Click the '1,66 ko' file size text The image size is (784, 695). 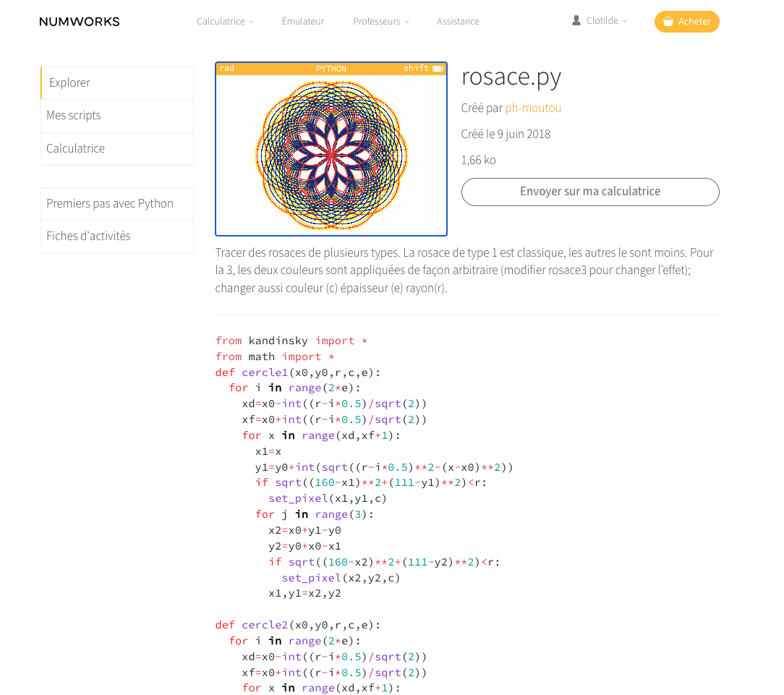pos(479,160)
